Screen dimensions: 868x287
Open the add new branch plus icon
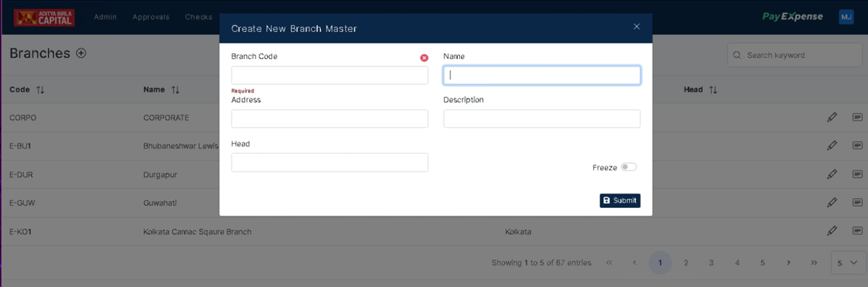coord(81,53)
